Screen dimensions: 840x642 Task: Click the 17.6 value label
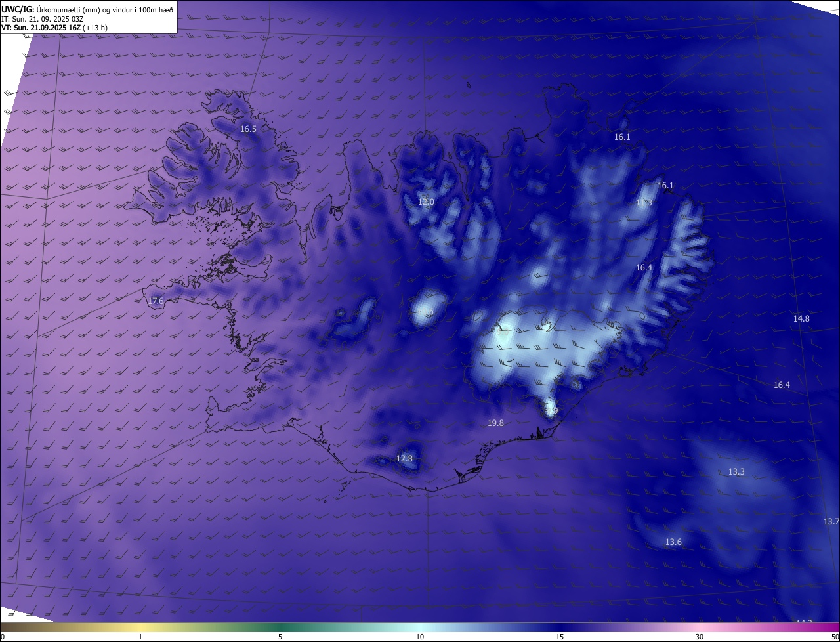pyautogui.click(x=156, y=301)
